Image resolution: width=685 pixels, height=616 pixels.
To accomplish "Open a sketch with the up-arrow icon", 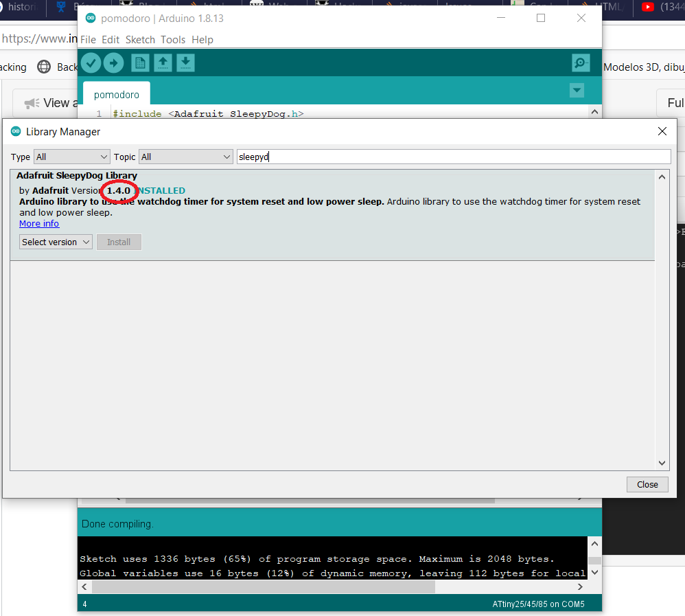I will tap(163, 63).
